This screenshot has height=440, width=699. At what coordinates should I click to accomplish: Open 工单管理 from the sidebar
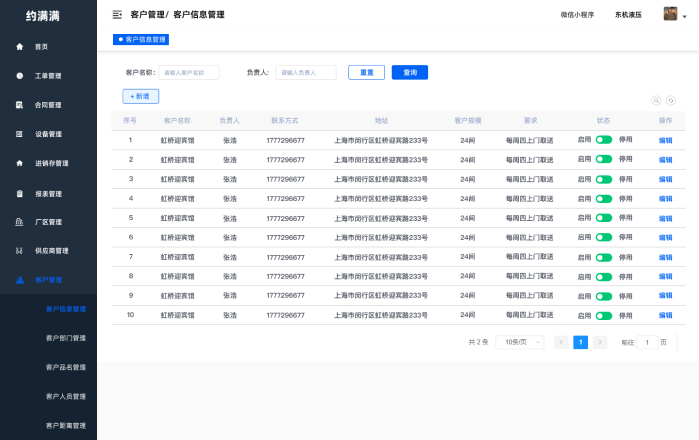[x=47, y=76]
